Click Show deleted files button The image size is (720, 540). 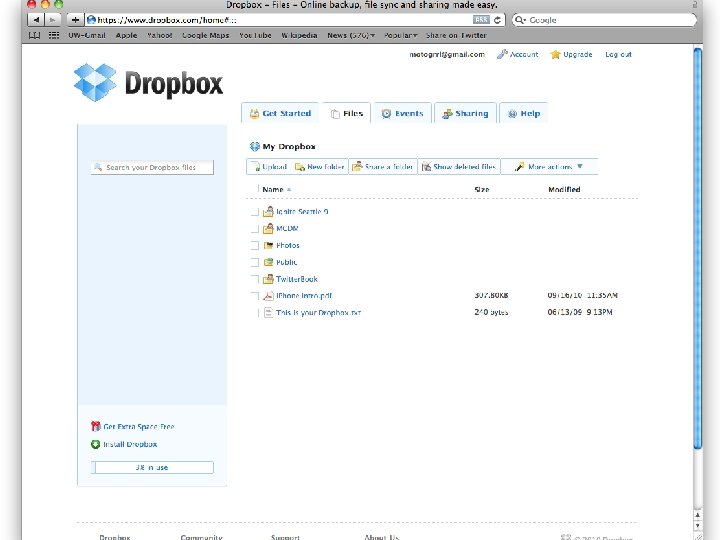(459, 167)
